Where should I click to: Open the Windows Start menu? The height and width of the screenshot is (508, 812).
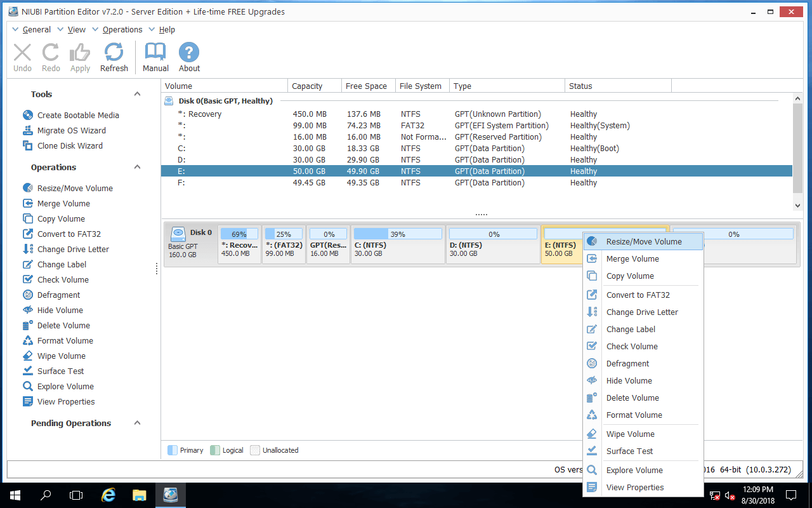point(15,495)
